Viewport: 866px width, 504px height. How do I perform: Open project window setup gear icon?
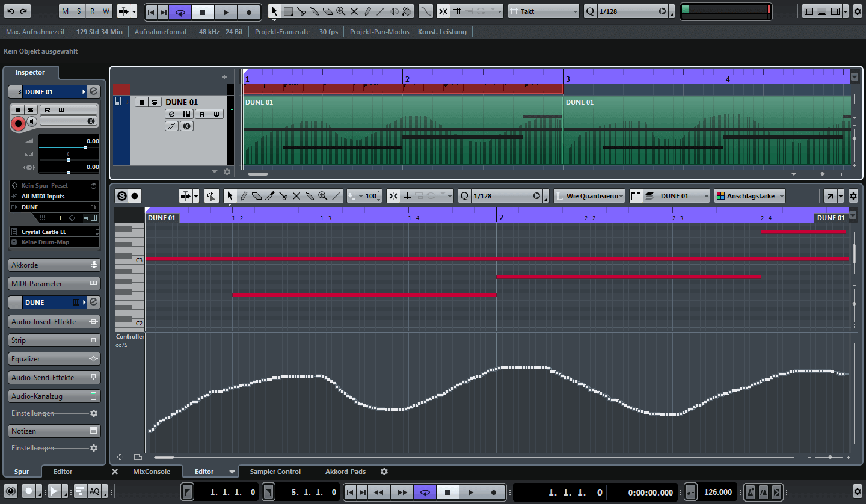858,11
